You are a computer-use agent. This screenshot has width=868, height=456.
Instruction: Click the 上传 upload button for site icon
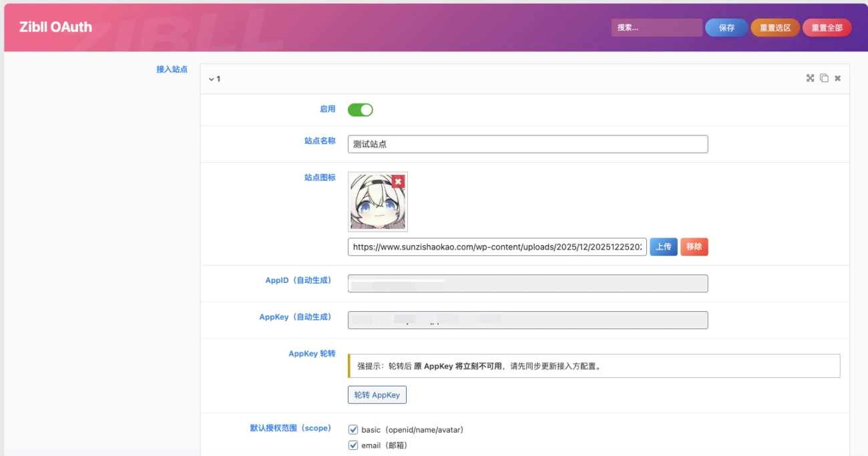point(663,246)
